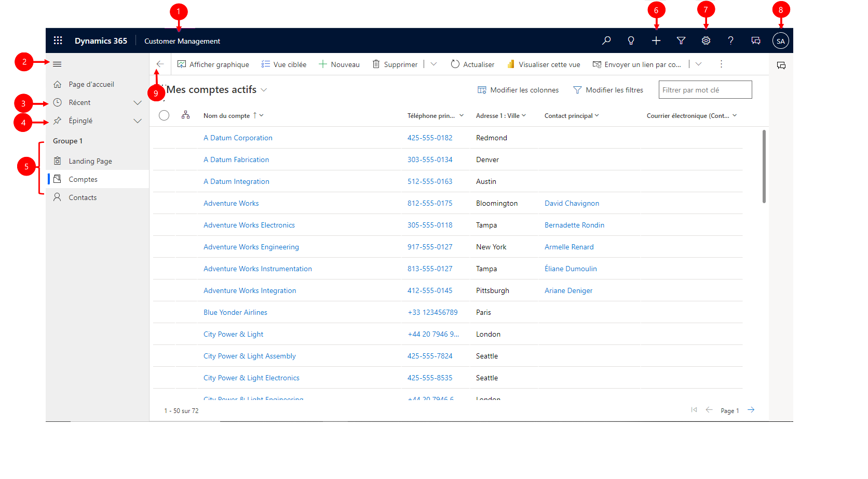The image size is (868, 479).
Task: Click Envoyer un lien par courrier
Action: tap(636, 64)
